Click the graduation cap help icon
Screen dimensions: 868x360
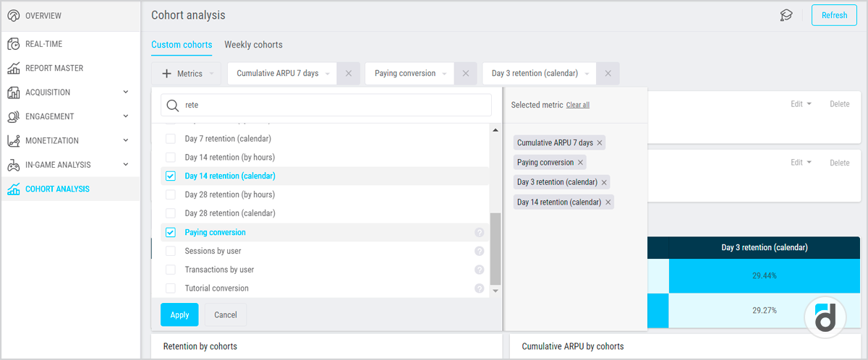click(x=786, y=15)
